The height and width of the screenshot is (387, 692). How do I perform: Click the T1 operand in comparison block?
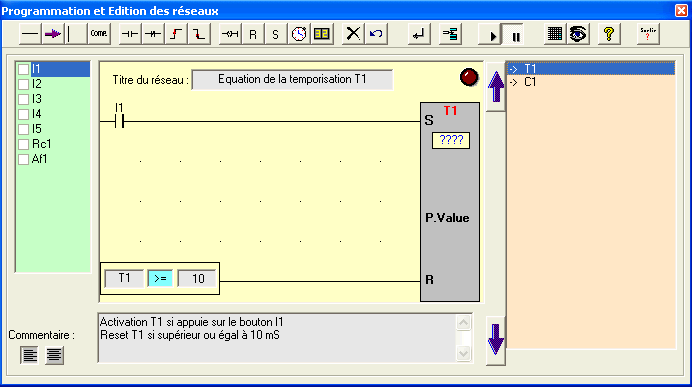tap(124, 278)
